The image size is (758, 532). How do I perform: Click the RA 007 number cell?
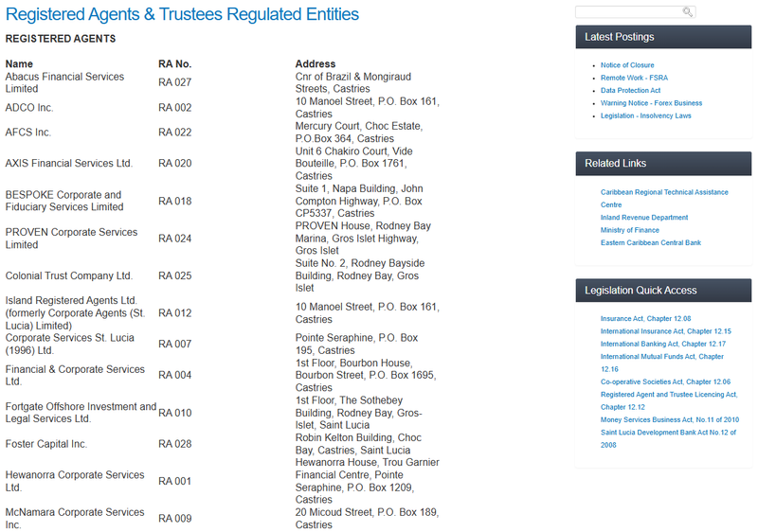(174, 344)
